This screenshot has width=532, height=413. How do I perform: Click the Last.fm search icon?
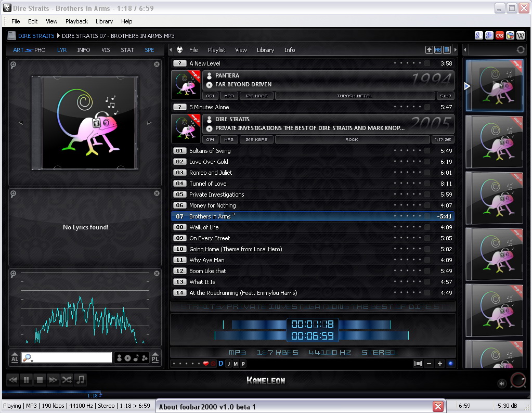[x=499, y=35]
